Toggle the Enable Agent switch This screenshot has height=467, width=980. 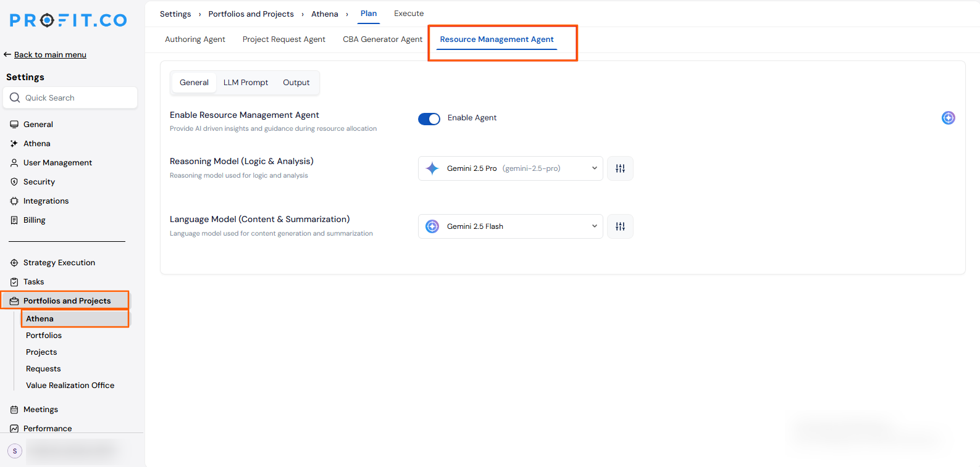click(429, 118)
